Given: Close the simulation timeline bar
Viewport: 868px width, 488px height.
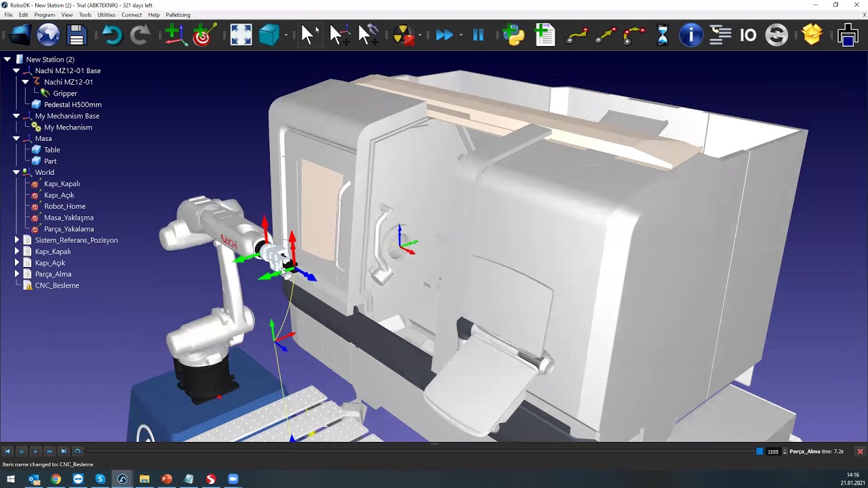Looking at the screenshot, I should click(860, 451).
